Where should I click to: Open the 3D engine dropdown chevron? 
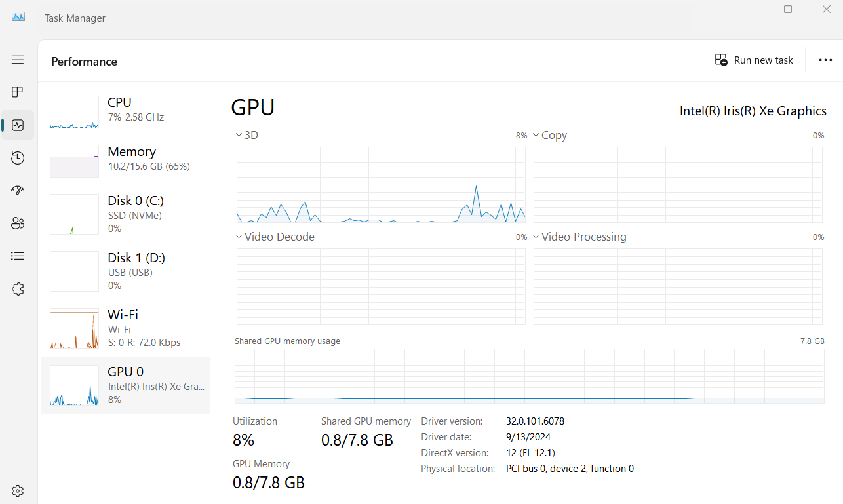pos(239,135)
